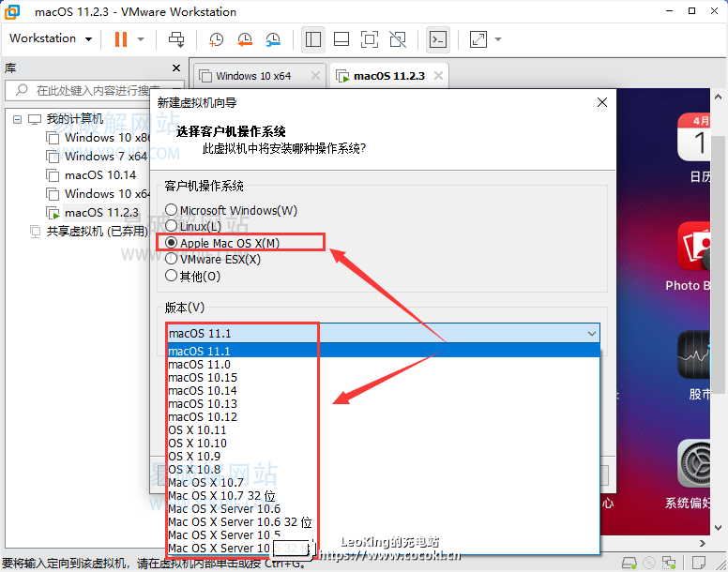Click the CD/DVD status bar icon
728x572 pixels.
[x=649, y=563]
